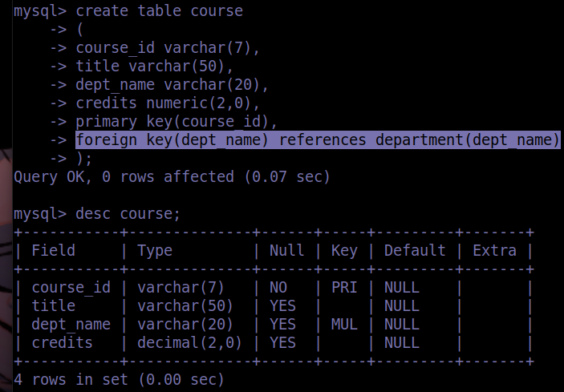Click the "Key" column header
The height and width of the screenshot is (392, 564).
344,250
